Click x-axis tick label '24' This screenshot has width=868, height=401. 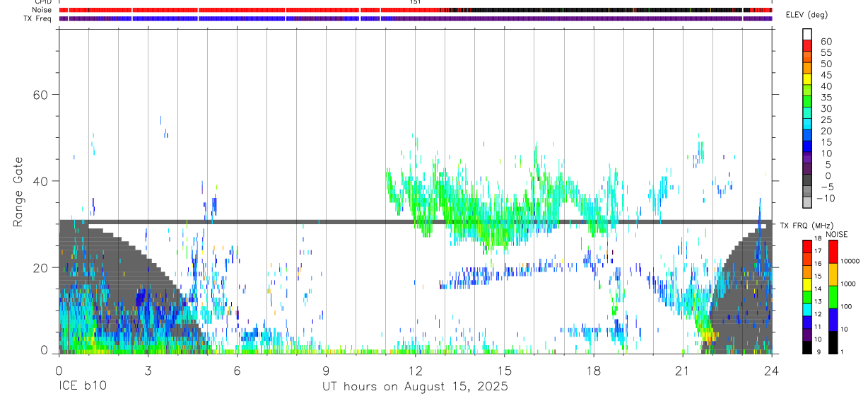point(771,370)
